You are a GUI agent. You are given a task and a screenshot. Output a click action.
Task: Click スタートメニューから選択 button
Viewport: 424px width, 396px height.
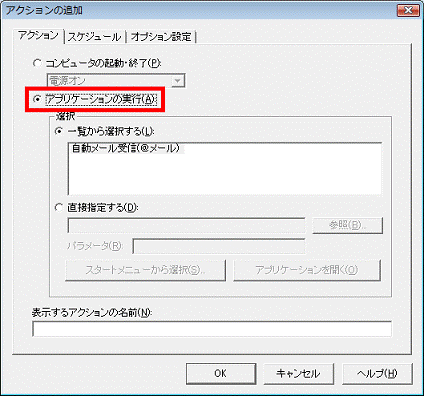click(145, 270)
